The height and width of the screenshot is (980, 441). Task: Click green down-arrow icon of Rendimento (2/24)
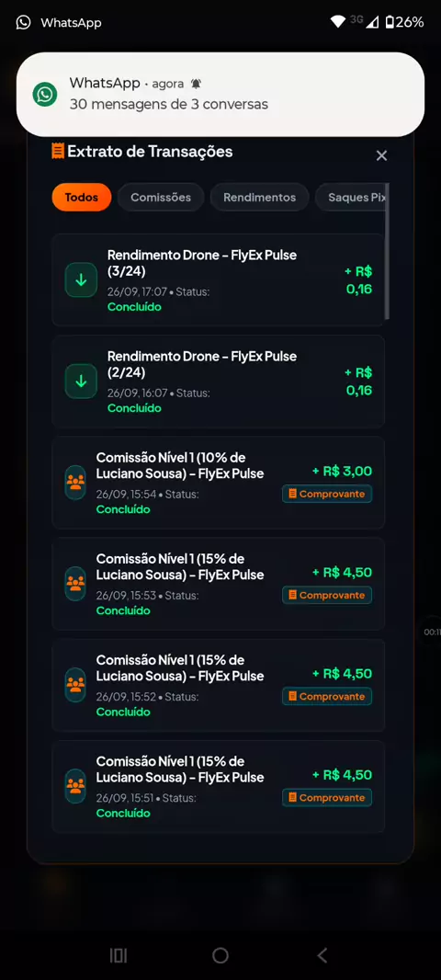pyautogui.click(x=81, y=382)
